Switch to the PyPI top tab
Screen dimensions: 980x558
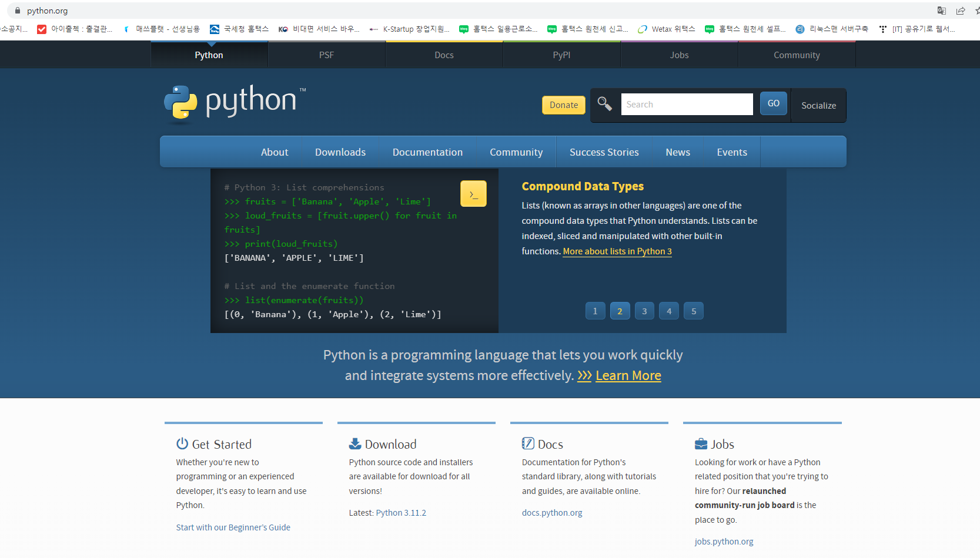(562, 55)
